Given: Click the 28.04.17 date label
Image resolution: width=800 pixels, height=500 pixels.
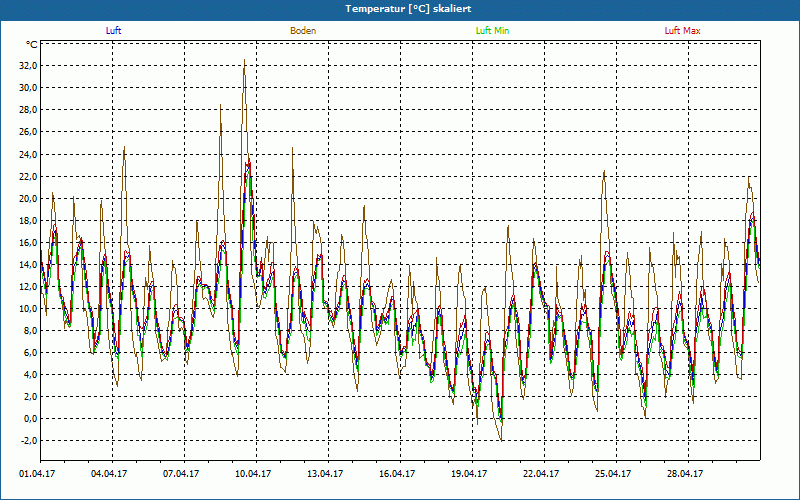Looking at the screenshot, I should [x=685, y=473].
